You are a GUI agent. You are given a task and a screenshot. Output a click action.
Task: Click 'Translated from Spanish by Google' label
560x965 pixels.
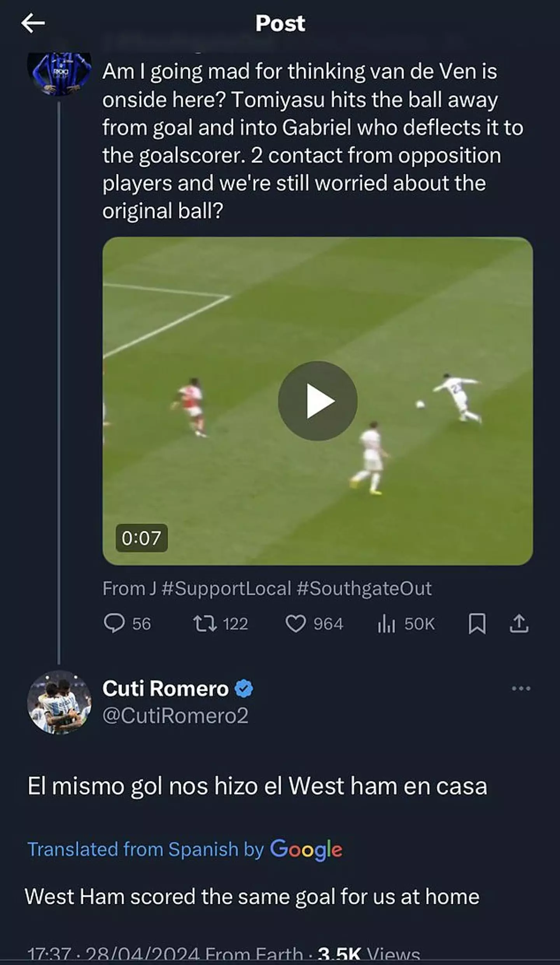click(x=185, y=849)
